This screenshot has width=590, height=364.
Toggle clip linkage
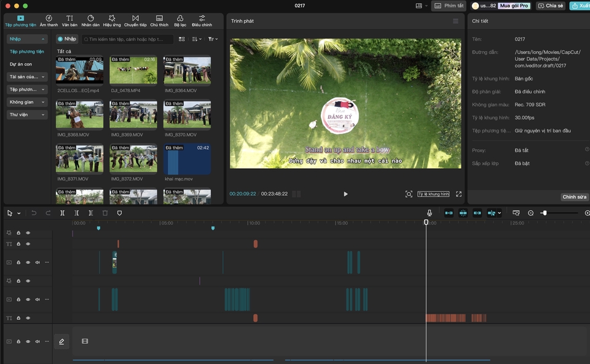click(477, 213)
